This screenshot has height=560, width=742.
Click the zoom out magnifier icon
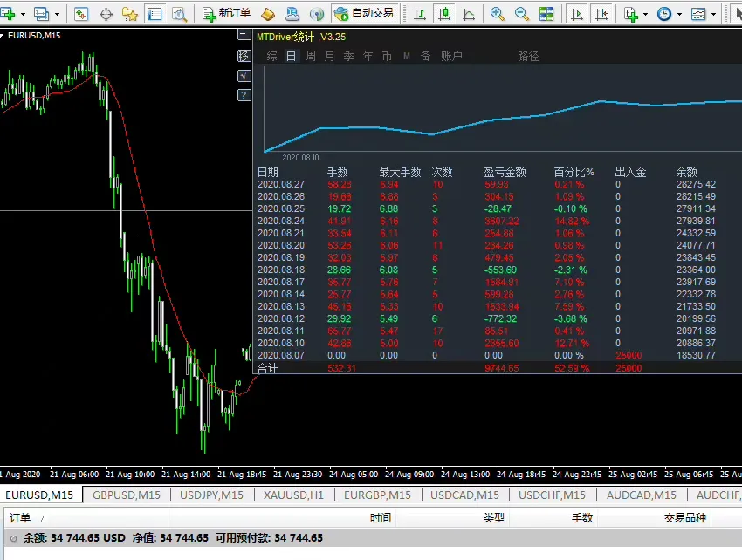[x=521, y=14]
